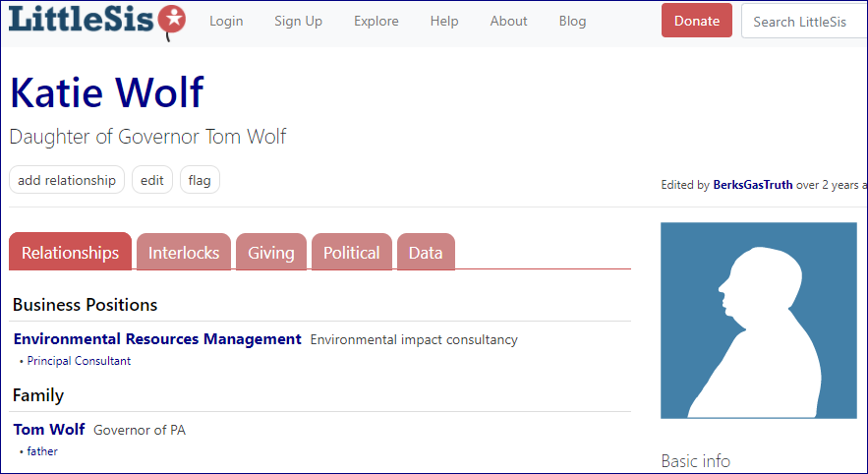Focus the Search LittleSis field
Image resolution: width=868 pixels, height=474 pixels.
point(804,21)
